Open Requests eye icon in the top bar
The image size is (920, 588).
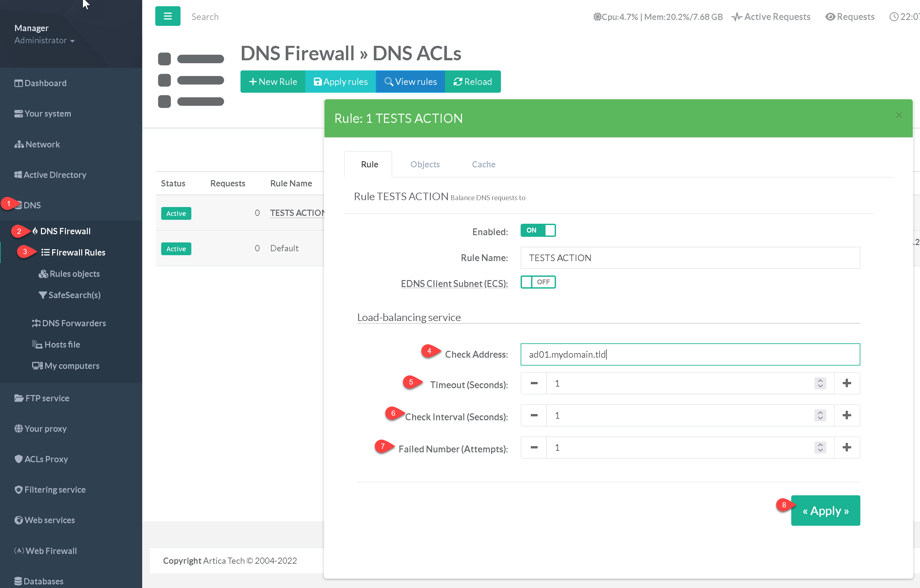pos(830,17)
